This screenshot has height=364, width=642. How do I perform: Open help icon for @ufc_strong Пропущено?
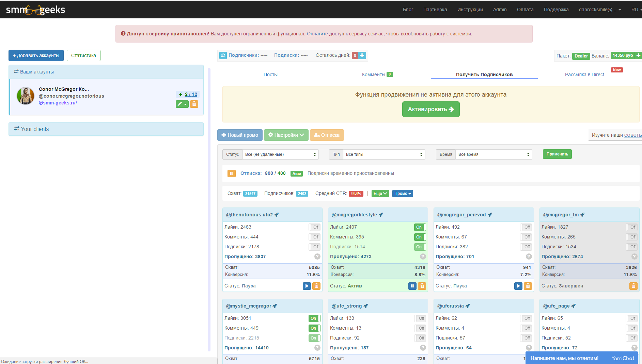[x=423, y=348]
